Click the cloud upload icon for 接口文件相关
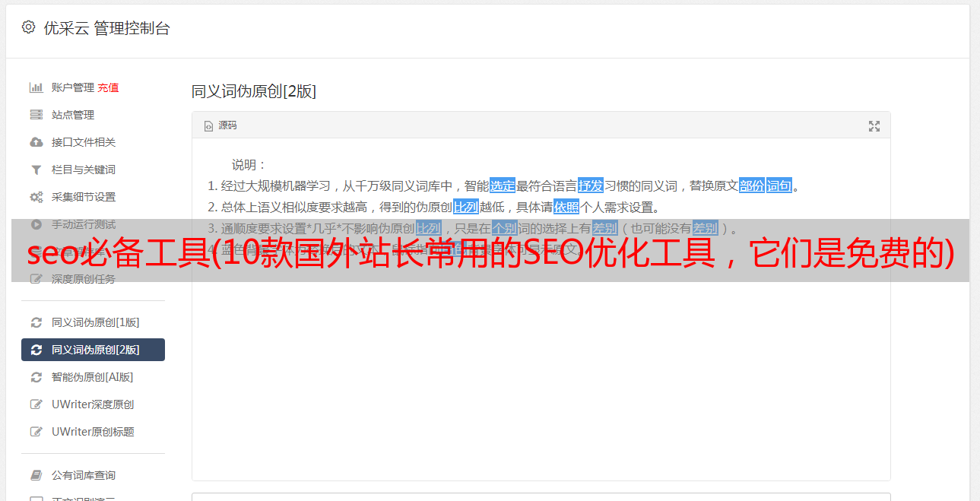The width and height of the screenshot is (980, 501). coord(36,142)
